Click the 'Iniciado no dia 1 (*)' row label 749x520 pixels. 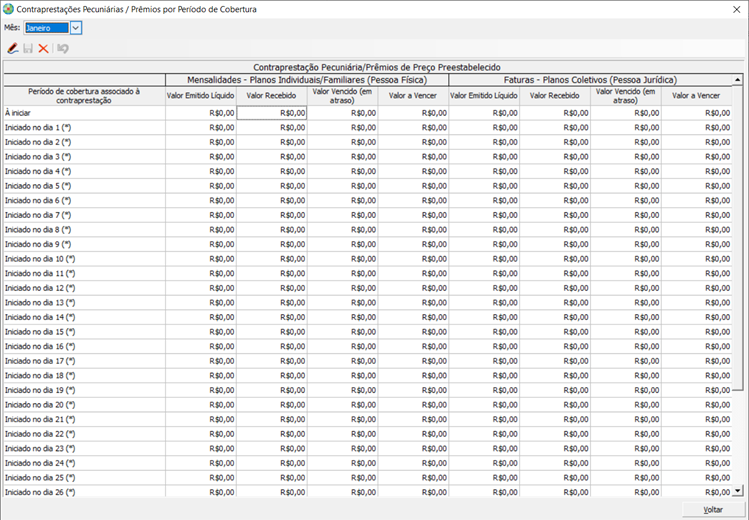click(38, 128)
